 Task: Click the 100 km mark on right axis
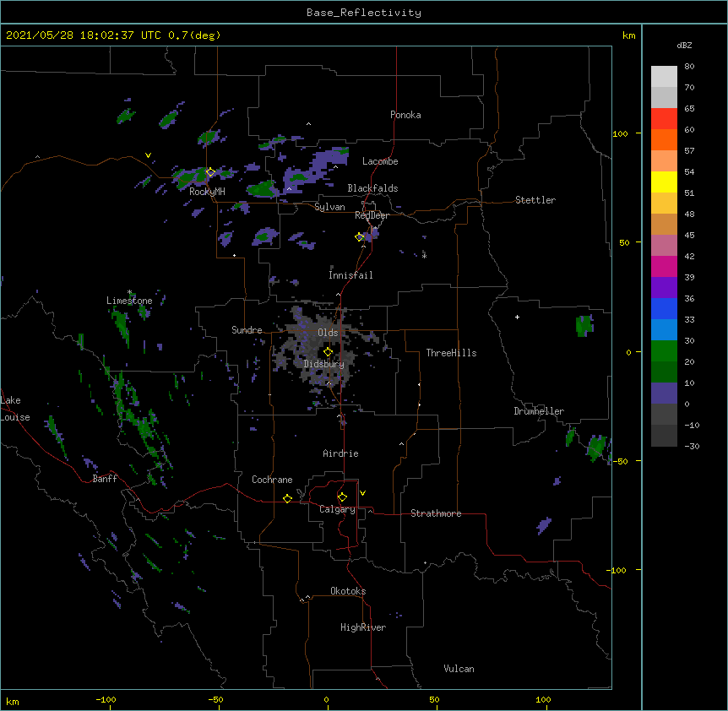[x=620, y=133]
